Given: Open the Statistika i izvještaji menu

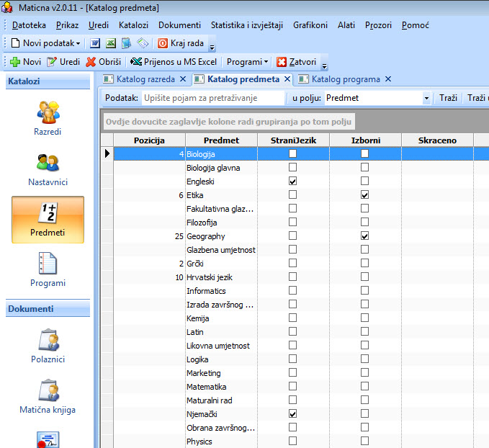Looking at the screenshot, I should pyautogui.click(x=247, y=25).
